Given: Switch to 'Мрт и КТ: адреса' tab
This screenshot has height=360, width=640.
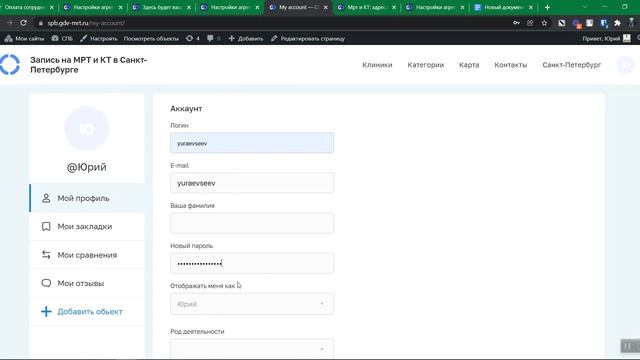Looking at the screenshot, I should click(367, 7).
